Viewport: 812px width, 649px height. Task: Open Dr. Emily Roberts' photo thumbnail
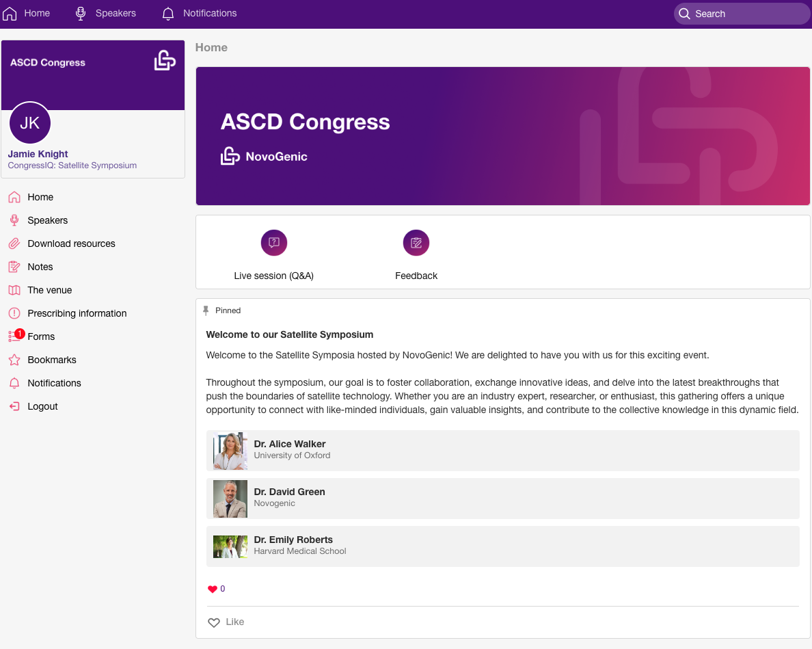click(x=230, y=546)
